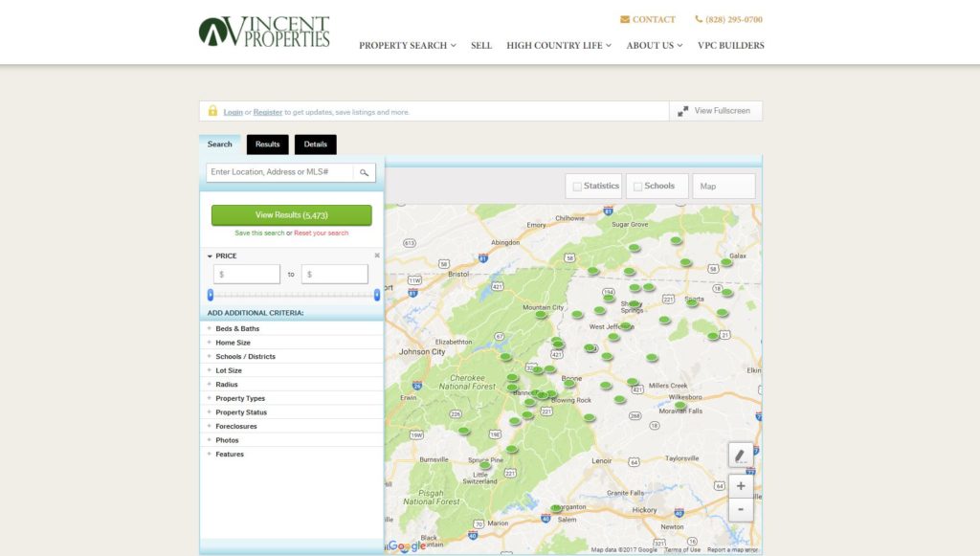Image resolution: width=980 pixels, height=556 pixels.
Task: Click the View Fullscreen expand icon
Action: pyautogui.click(x=683, y=111)
